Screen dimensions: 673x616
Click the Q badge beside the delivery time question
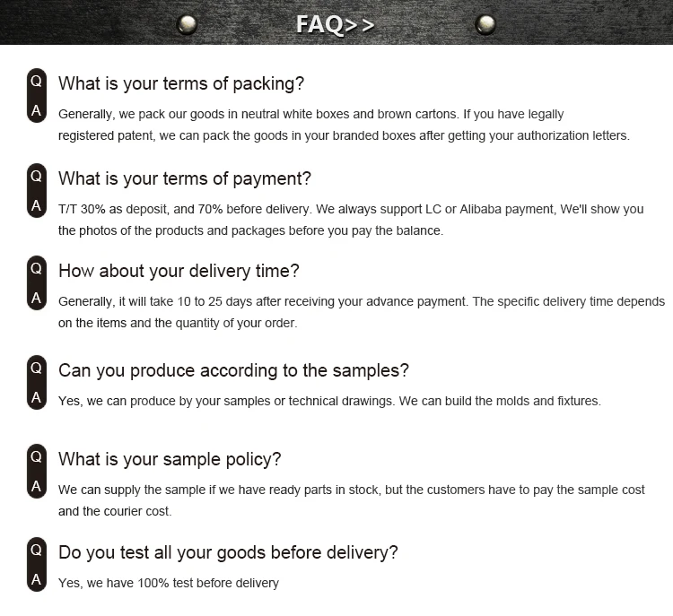37,269
